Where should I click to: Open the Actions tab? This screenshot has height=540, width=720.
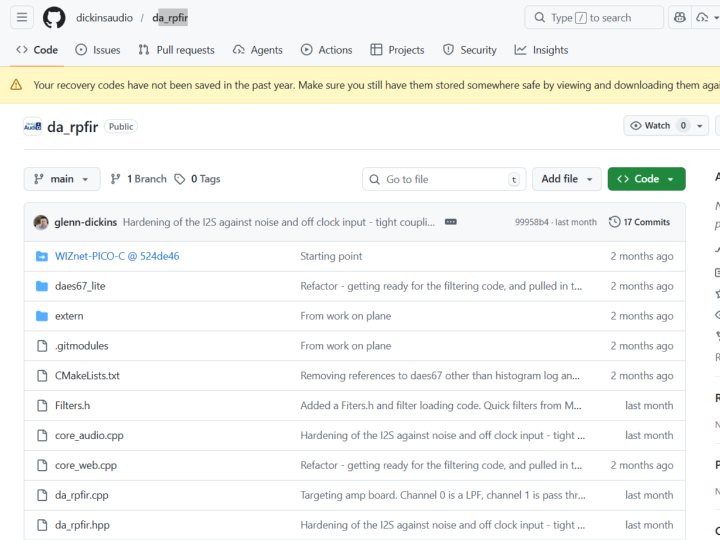[x=326, y=50]
